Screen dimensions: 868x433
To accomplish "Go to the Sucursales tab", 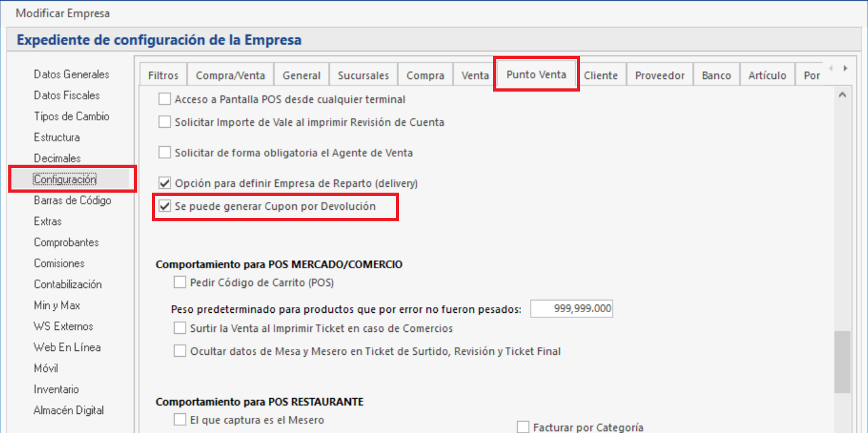I will click(363, 76).
